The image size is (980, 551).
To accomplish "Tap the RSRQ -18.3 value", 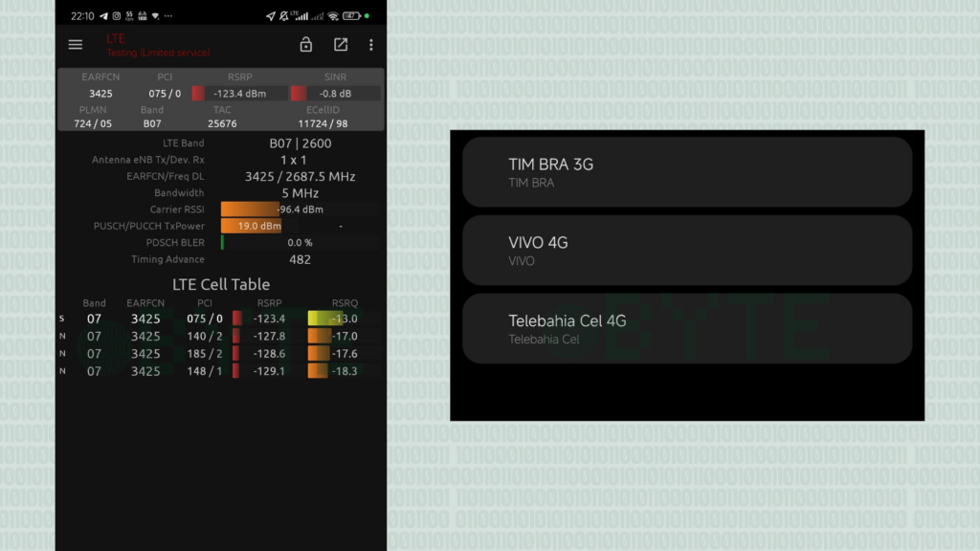I will pos(345,371).
